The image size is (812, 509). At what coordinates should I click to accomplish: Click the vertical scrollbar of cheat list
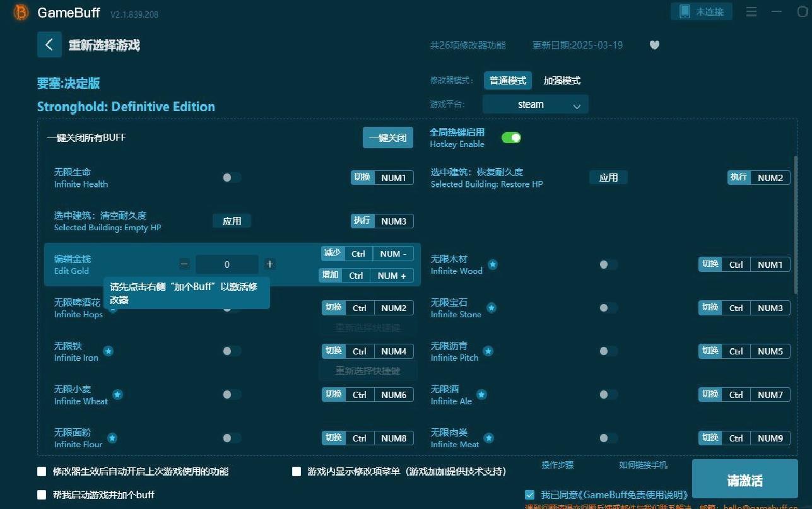tap(796, 224)
